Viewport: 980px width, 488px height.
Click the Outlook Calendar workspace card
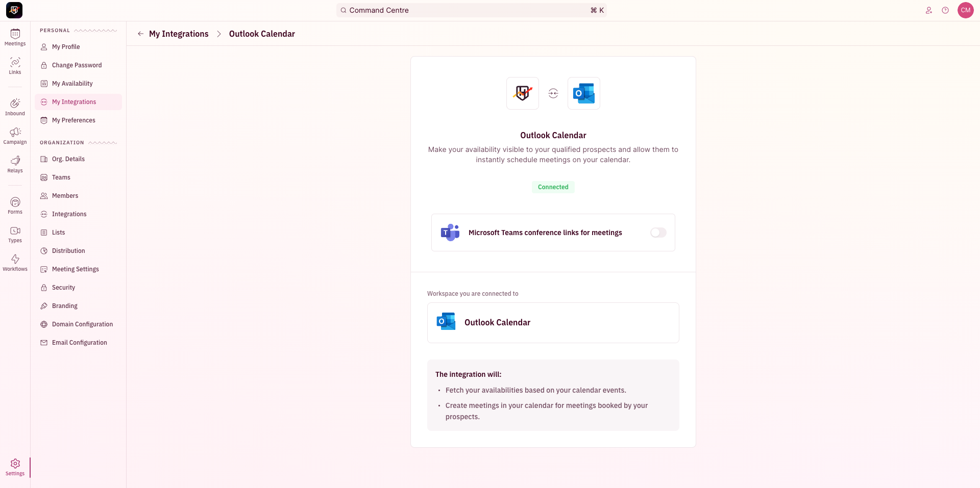553,323
